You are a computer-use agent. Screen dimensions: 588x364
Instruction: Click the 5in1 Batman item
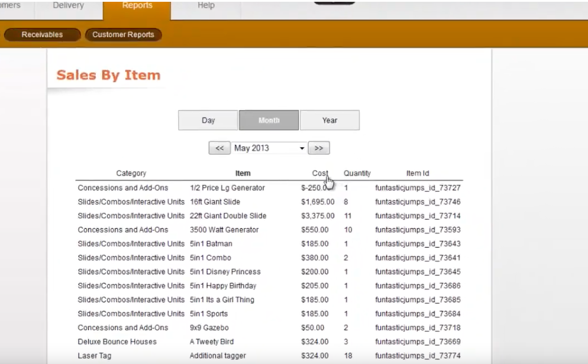211,244
